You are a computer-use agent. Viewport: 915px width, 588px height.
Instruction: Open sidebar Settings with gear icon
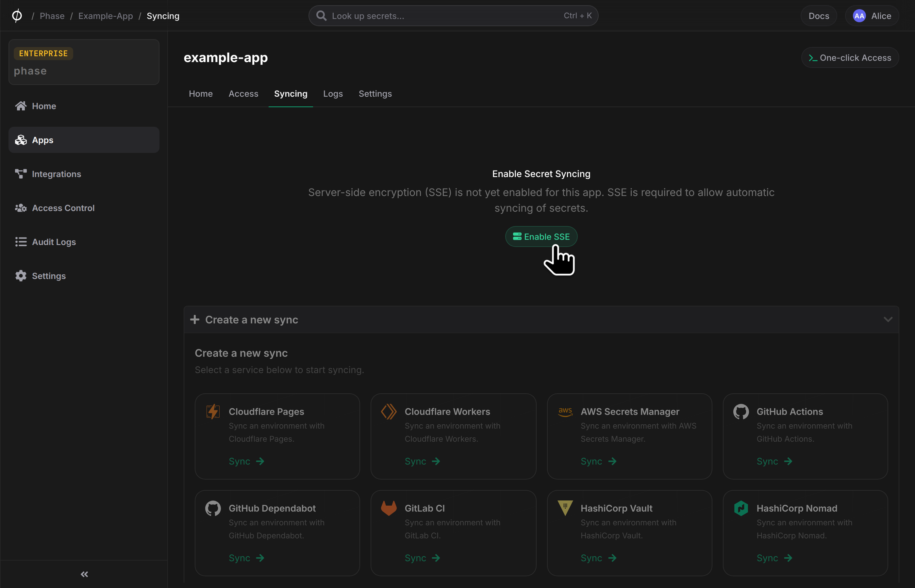click(84, 276)
